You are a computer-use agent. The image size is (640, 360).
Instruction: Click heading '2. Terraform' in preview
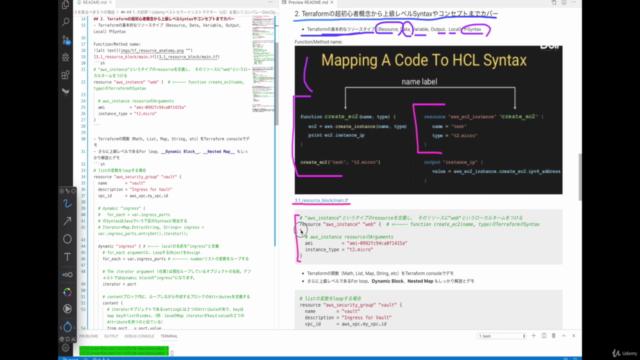click(x=396, y=14)
